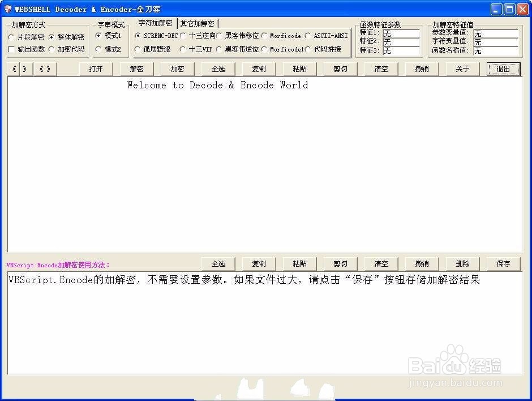Click lower panel 复制 button
This screenshot has width=532, height=401.
pyautogui.click(x=259, y=264)
